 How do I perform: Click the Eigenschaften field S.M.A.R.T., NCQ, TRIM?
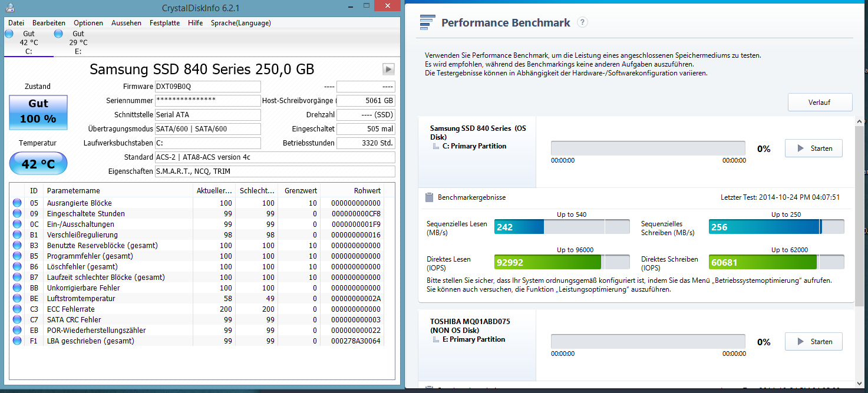click(x=275, y=171)
